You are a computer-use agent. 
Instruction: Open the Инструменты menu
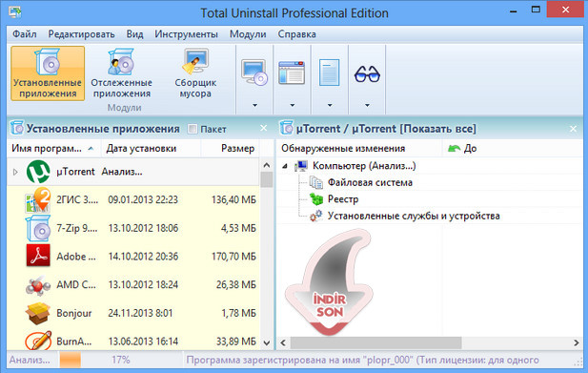186,34
